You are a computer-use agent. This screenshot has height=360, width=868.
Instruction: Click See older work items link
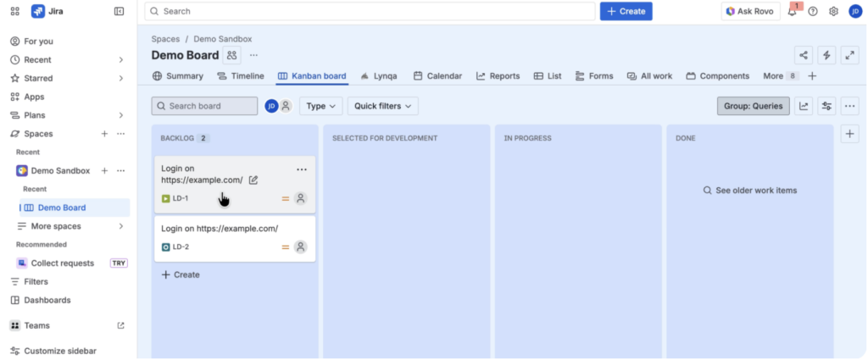pos(749,191)
